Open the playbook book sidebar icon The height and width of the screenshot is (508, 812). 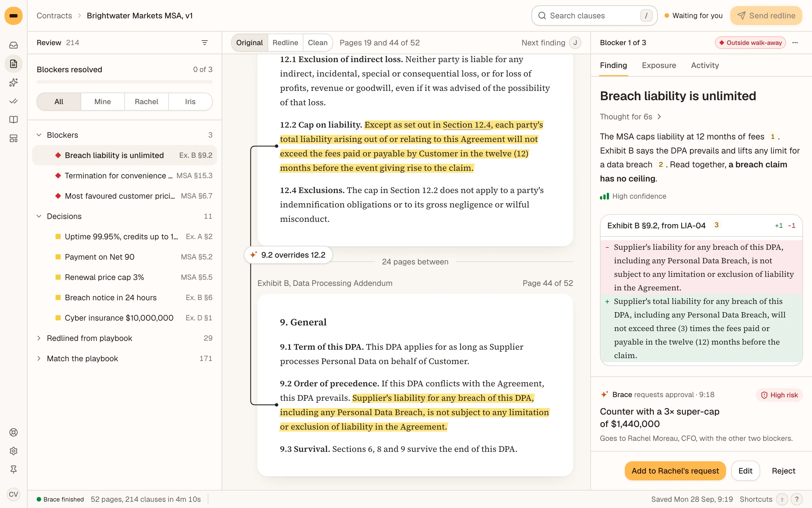14,120
